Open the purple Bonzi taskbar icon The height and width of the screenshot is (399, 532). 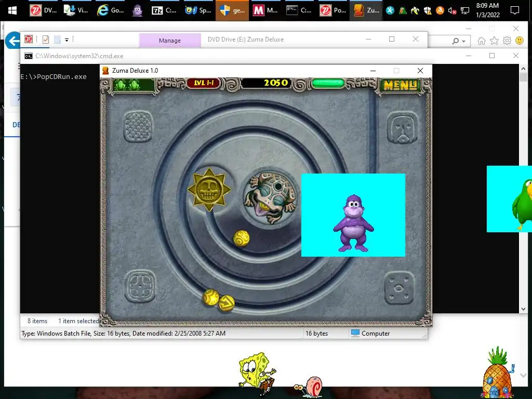(137, 10)
